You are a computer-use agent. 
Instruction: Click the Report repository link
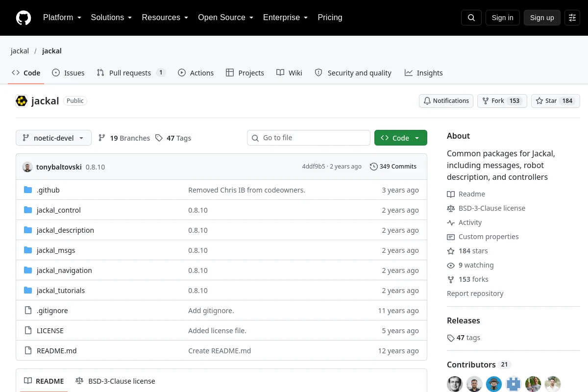coord(475,294)
